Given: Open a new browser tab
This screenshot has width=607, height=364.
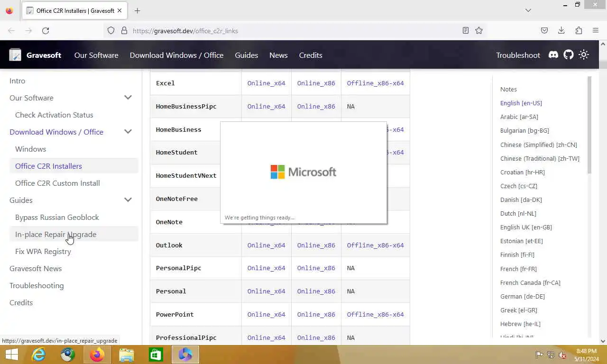Looking at the screenshot, I should 138,10.
